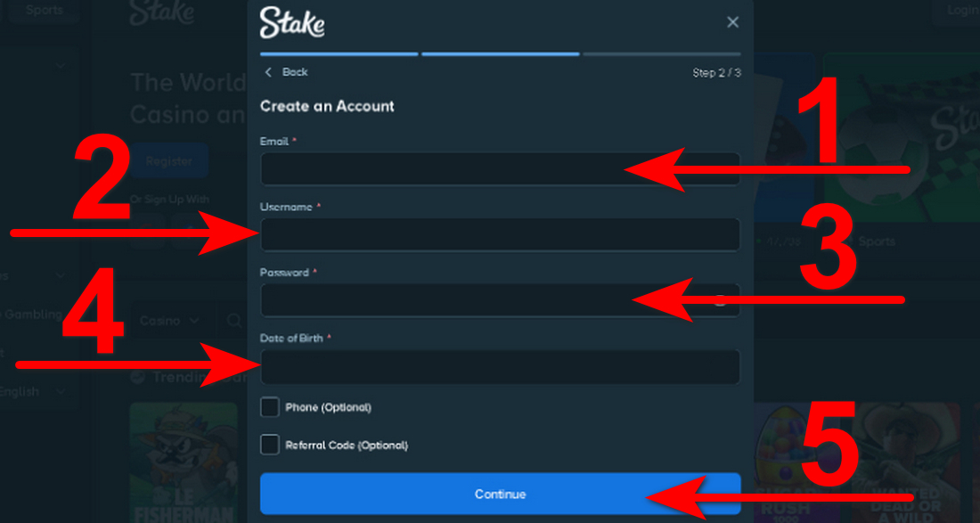The height and width of the screenshot is (523, 980).
Task: Click the Step 2 progress bar segment
Action: (499, 53)
